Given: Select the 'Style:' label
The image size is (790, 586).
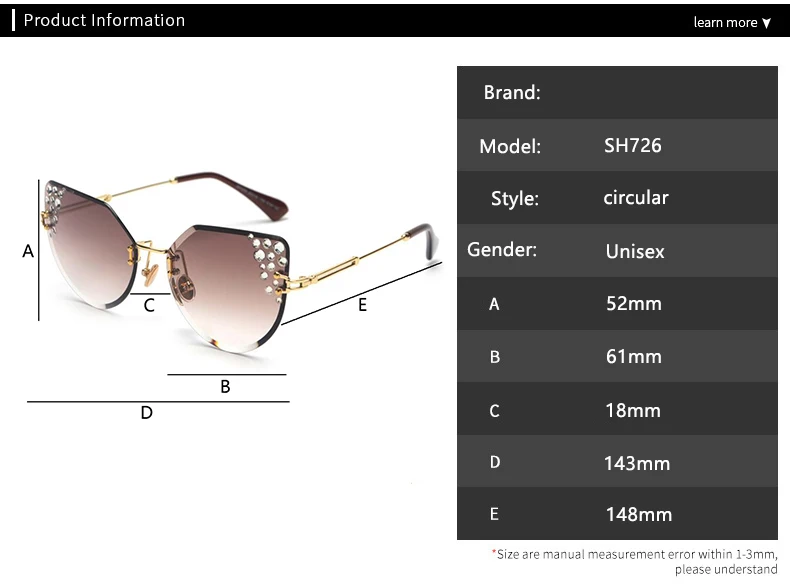Looking at the screenshot, I should tap(515, 199).
